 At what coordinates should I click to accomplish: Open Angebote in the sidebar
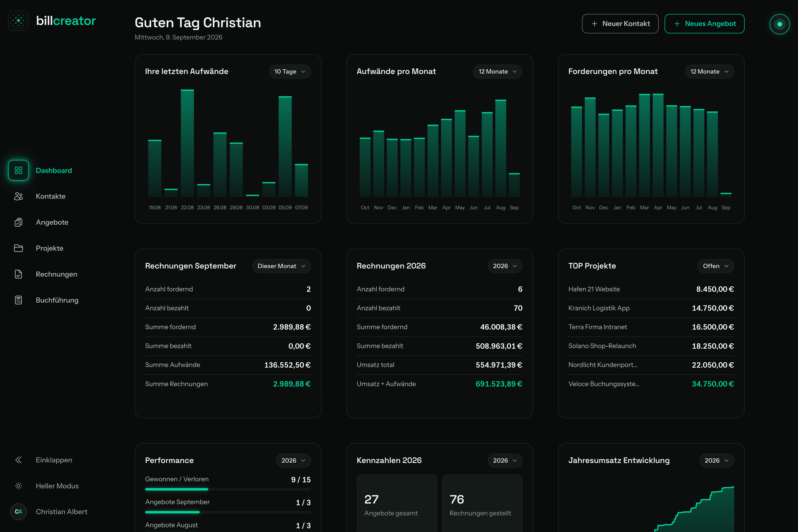52,222
